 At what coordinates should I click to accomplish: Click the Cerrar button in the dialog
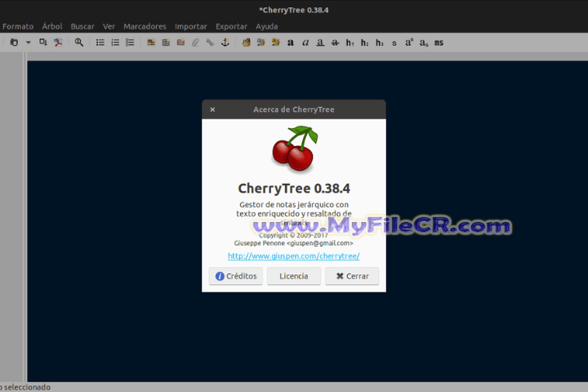pos(352,276)
